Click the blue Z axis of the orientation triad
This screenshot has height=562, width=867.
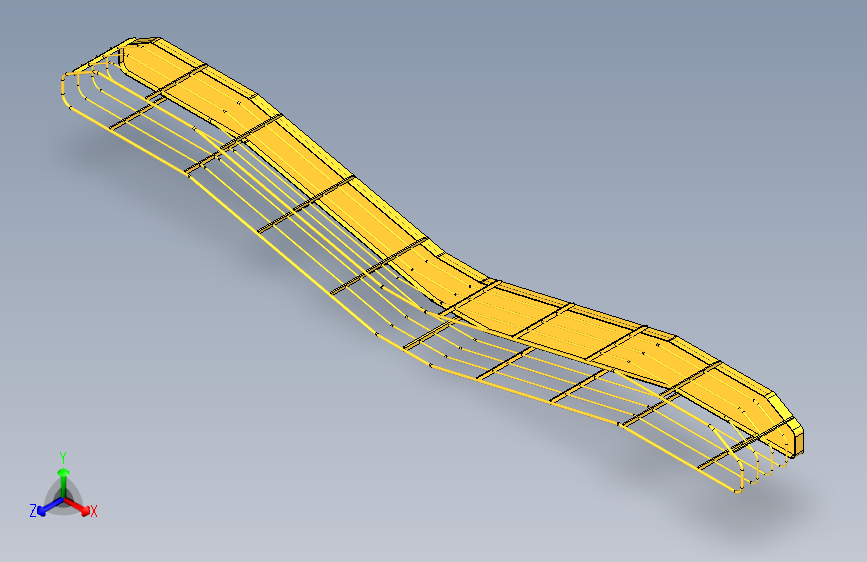[50, 506]
